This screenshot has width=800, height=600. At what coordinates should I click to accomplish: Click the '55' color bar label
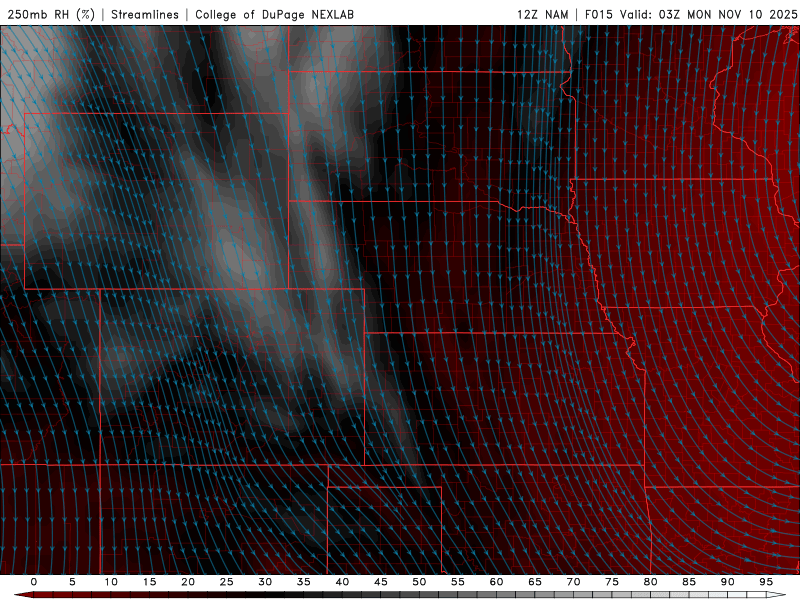[458, 582]
